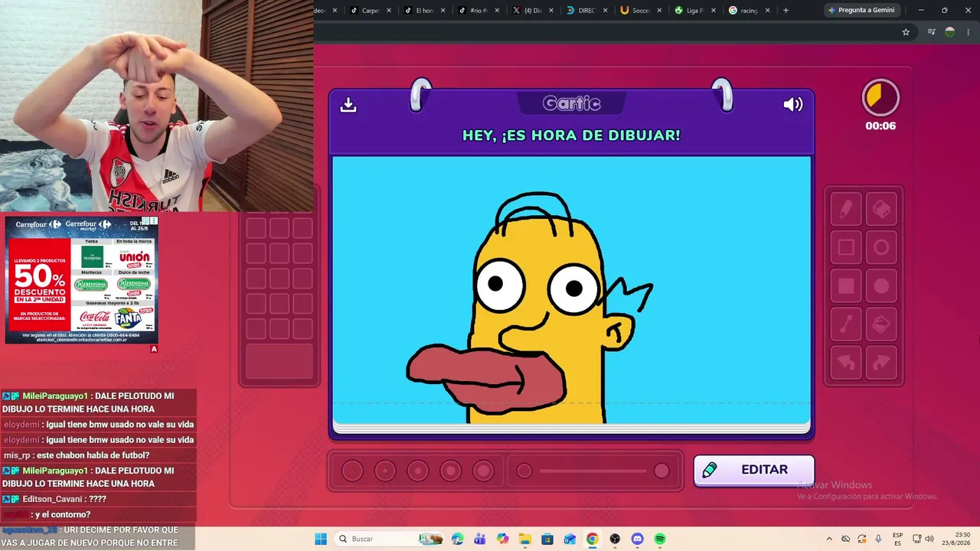Image resolution: width=980 pixels, height=551 pixels.
Task: Click the 'Editson_Cavani' chat username
Action: pos(54,499)
